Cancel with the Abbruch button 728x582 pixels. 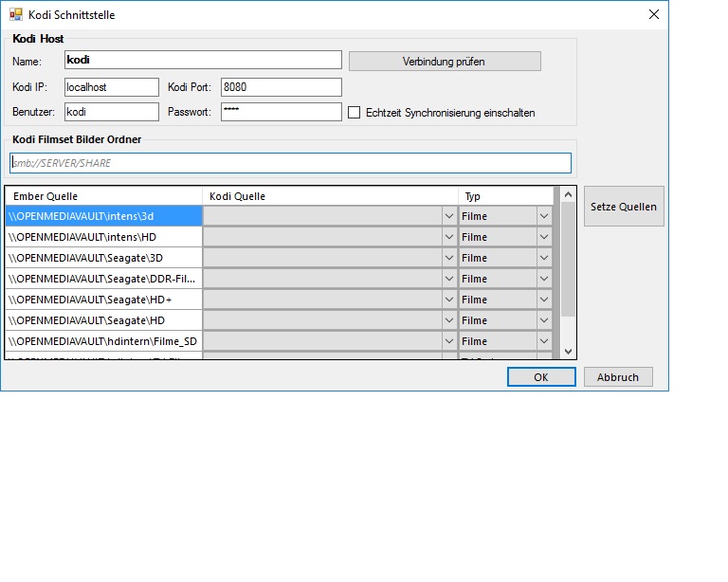point(618,377)
